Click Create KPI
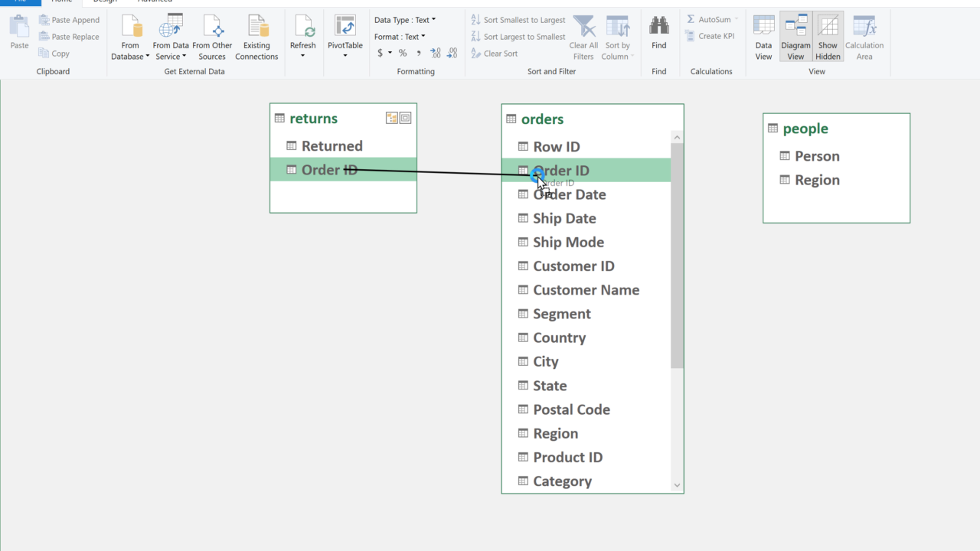Image resolution: width=980 pixels, height=551 pixels. [710, 37]
